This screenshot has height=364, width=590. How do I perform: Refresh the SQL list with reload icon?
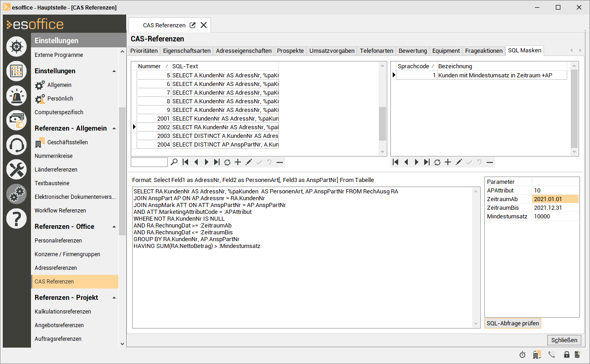click(x=227, y=162)
